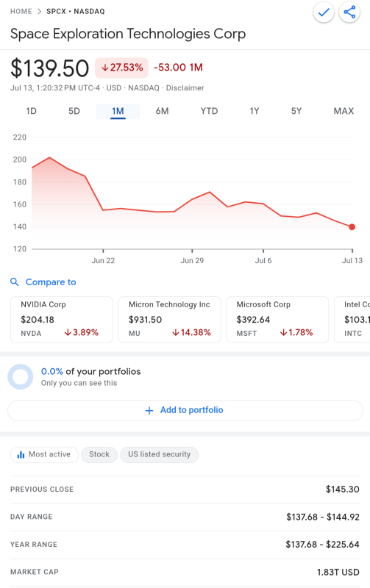
Task: Open the NVIDIA Corp comparison card
Action: click(x=62, y=320)
